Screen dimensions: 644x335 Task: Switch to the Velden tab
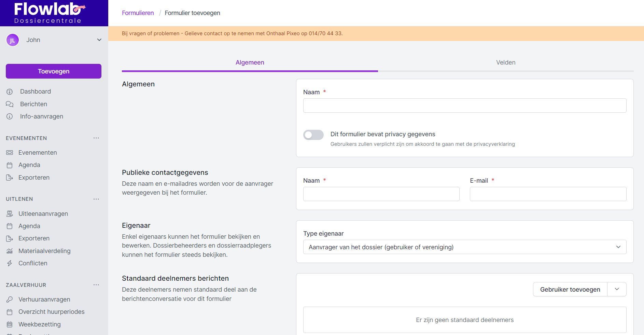pyautogui.click(x=505, y=62)
